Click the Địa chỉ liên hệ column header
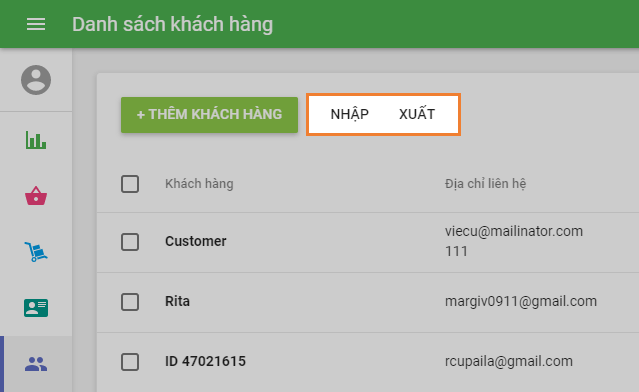 (x=485, y=184)
